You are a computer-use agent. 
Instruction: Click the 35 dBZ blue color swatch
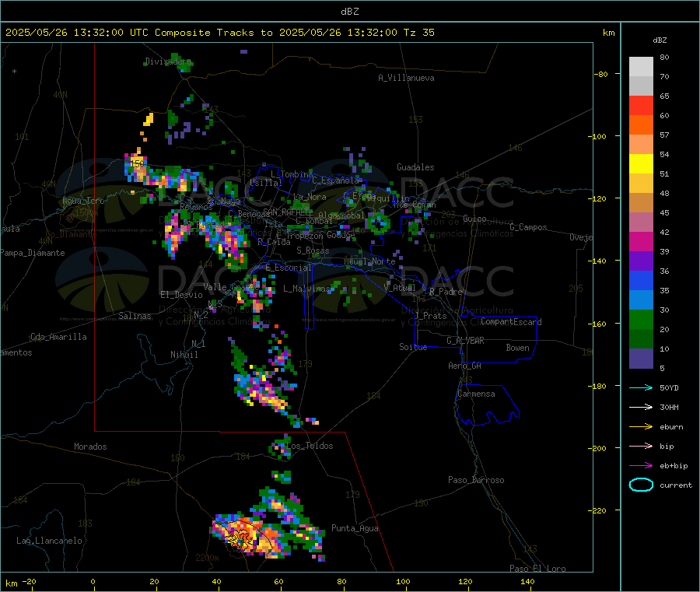[641, 280]
